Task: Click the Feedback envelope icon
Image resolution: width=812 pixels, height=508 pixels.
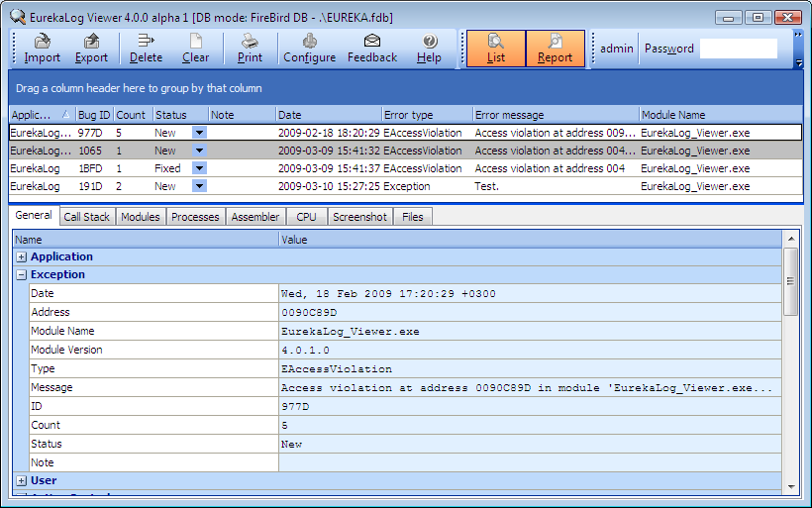Action: (x=371, y=41)
